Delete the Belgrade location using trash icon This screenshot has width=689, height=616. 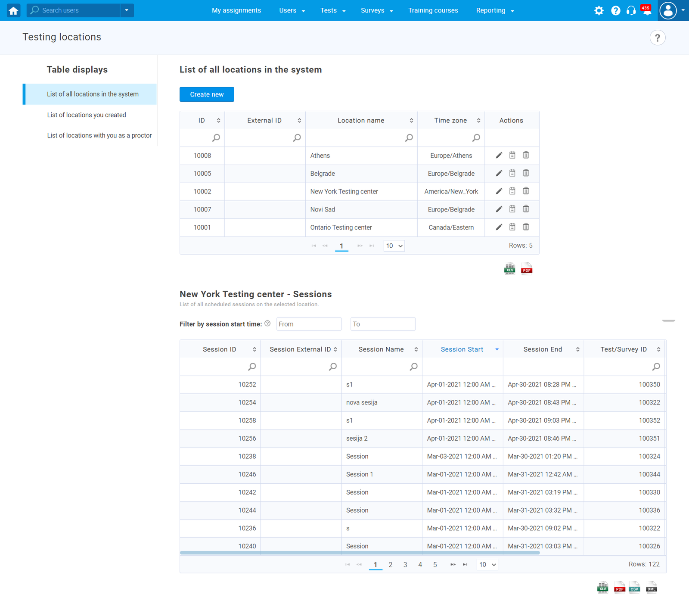[526, 173]
